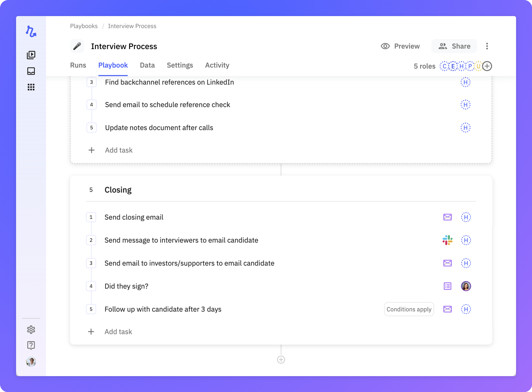Switch to the Activity tab
The width and height of the screenshot is (532, 392).
pos(217,65)
